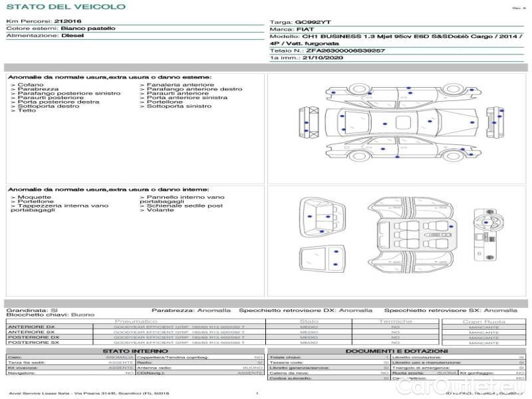The image size is (532, 399).
Task: Click the 'Catene da neve:' row
Action: 329,373
